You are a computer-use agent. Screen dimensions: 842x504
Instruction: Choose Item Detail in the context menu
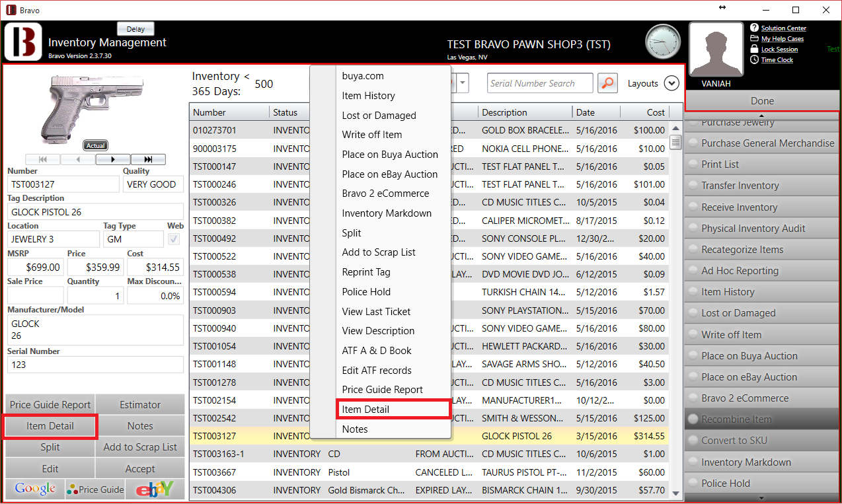click(x=393, y=410)
